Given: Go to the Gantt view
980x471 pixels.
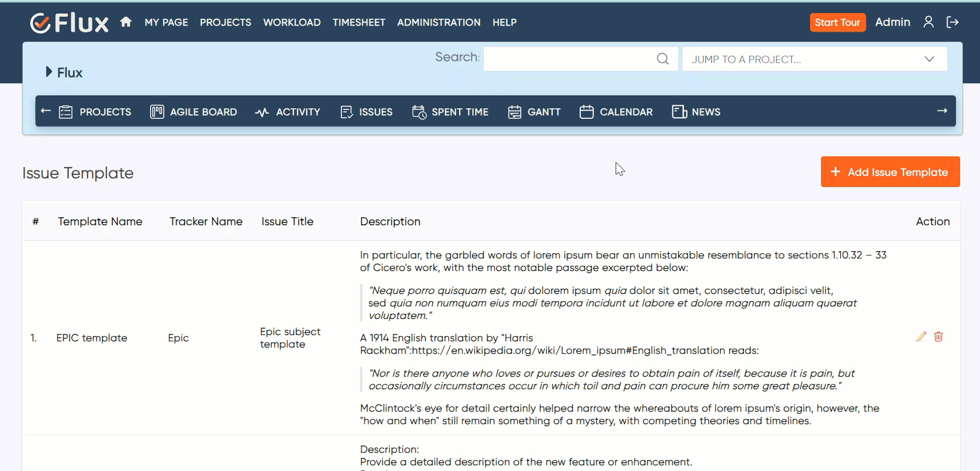Looking at the screenshot, I should click(534, 112).
